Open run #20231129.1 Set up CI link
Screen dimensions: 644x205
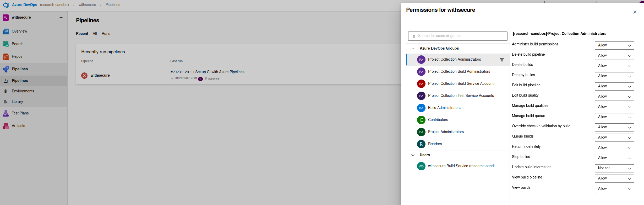pos(207,72)
